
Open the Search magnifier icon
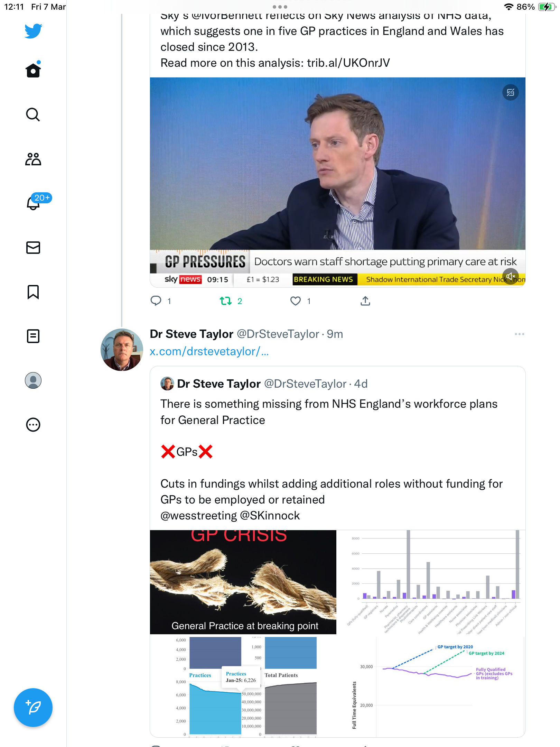(33, 114)
